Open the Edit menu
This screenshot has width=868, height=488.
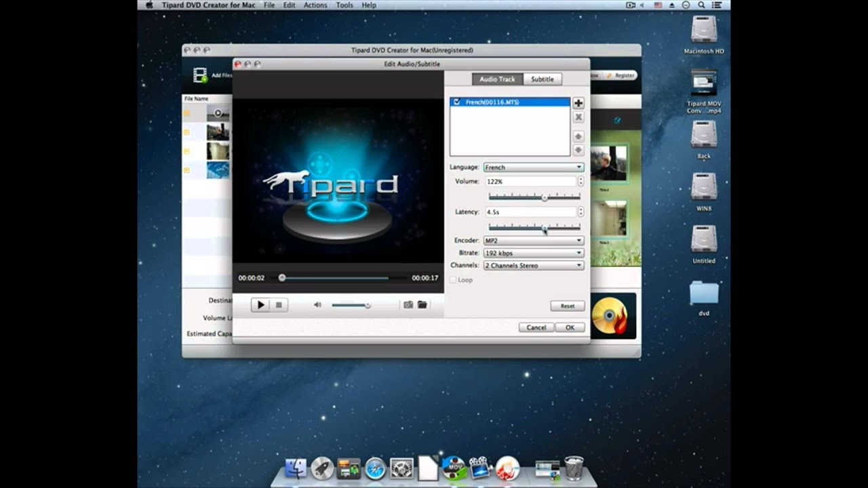point(289,5)
